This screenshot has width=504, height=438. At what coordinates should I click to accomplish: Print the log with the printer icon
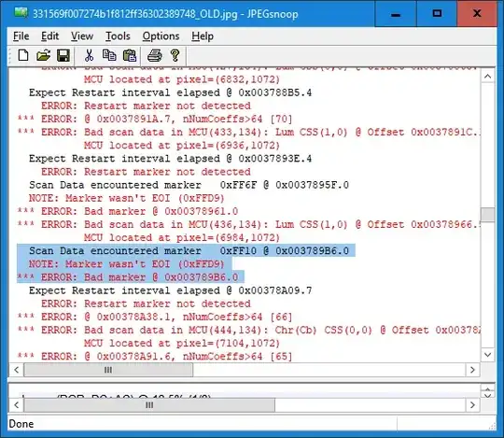click(155, 56)
